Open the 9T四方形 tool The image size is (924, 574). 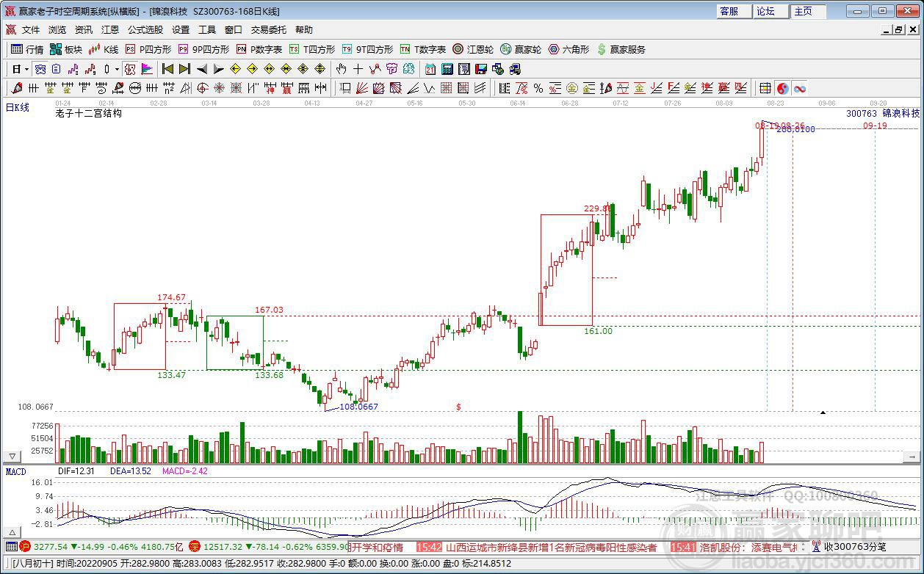[367, 49]
